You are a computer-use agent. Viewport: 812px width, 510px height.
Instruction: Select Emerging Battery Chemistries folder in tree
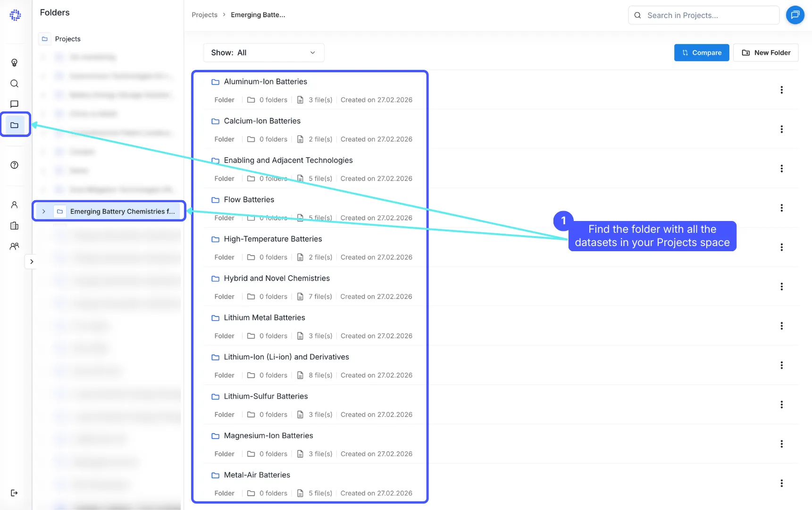[122, 212]
